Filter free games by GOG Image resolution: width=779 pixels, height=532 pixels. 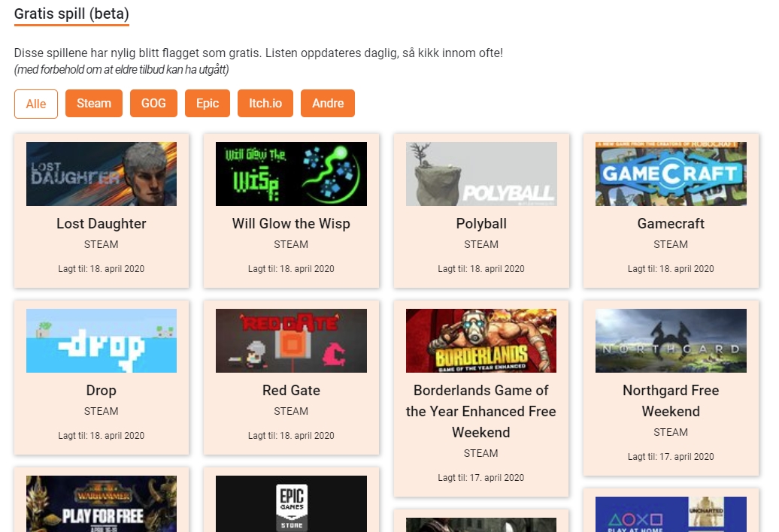tap(153, 103)
